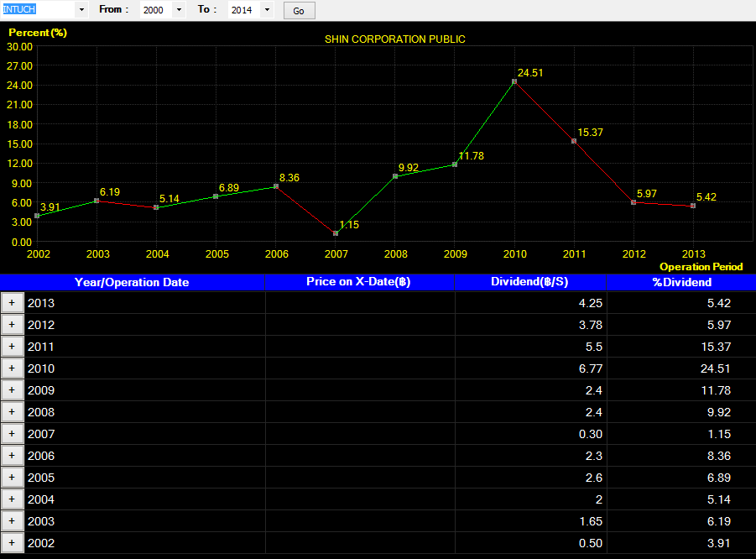Expand the 2009 row
Viewport: 756px width, 559px height.
(12, 389)
